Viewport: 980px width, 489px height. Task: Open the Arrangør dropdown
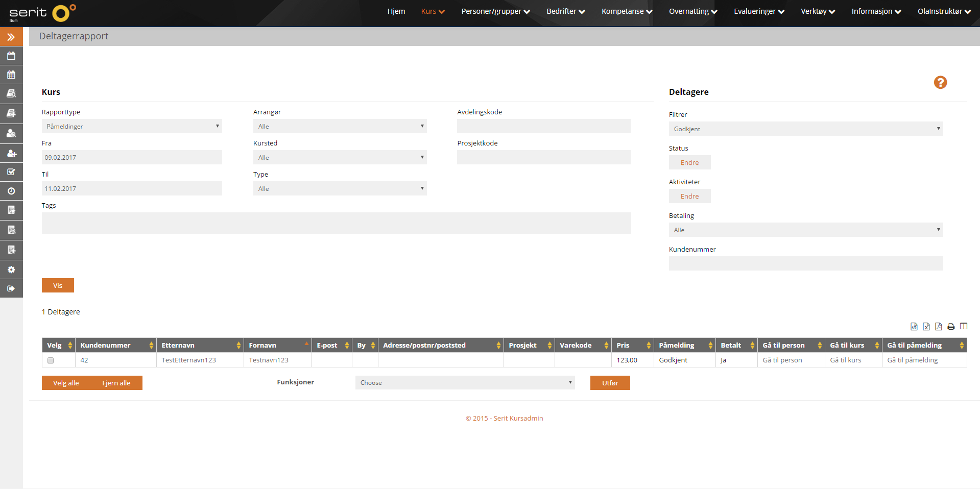tap(340, 126)
